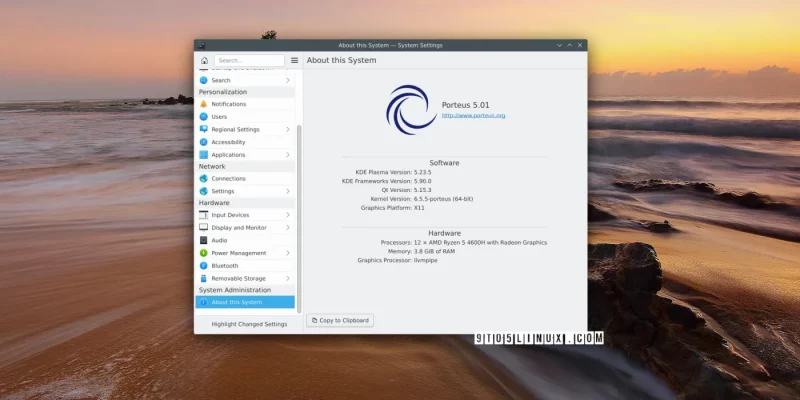Minimize the System Settings window
This screenshot has width=800, height=400.
coord(560,45)
